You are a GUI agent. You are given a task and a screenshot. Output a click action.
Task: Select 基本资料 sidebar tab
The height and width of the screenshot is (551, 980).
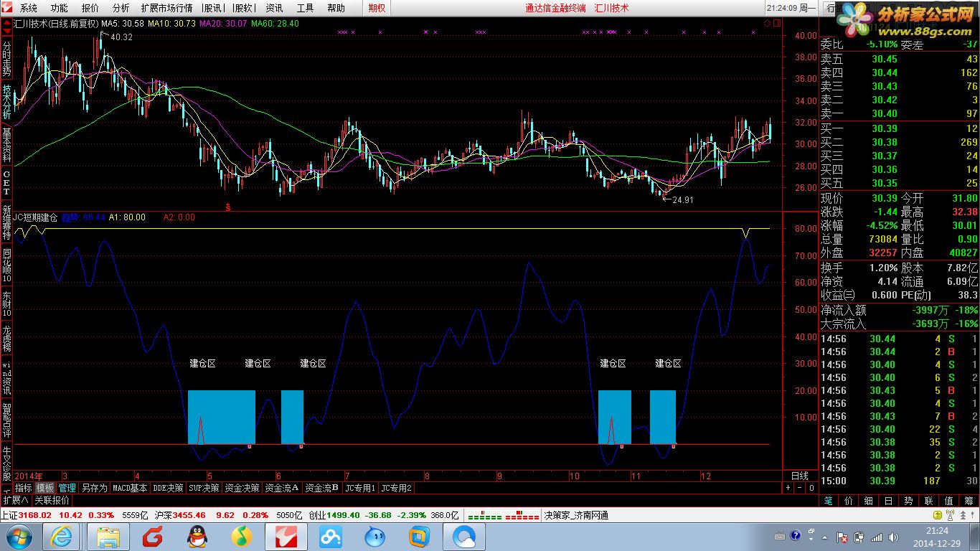(6, 146)
